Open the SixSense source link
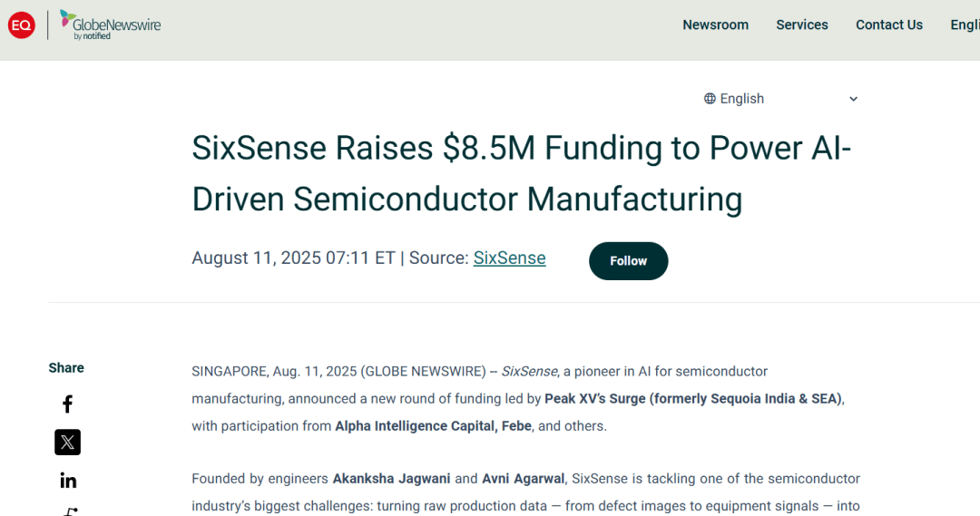 (509, 258)
